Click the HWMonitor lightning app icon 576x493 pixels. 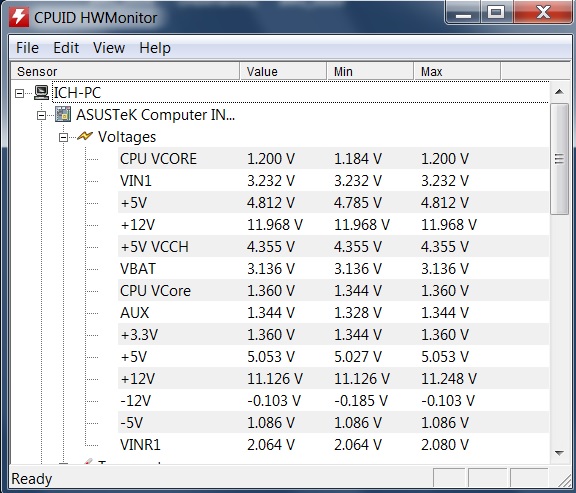point(19,17)
